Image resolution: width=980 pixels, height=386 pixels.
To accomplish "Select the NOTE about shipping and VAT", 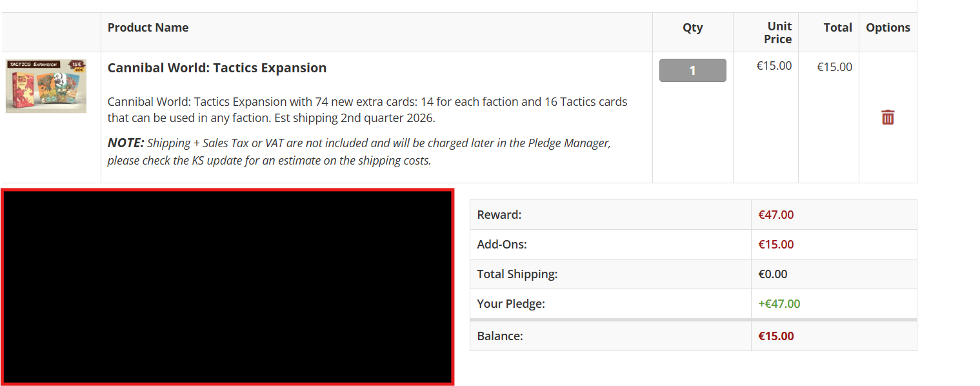I will point(359,152).
